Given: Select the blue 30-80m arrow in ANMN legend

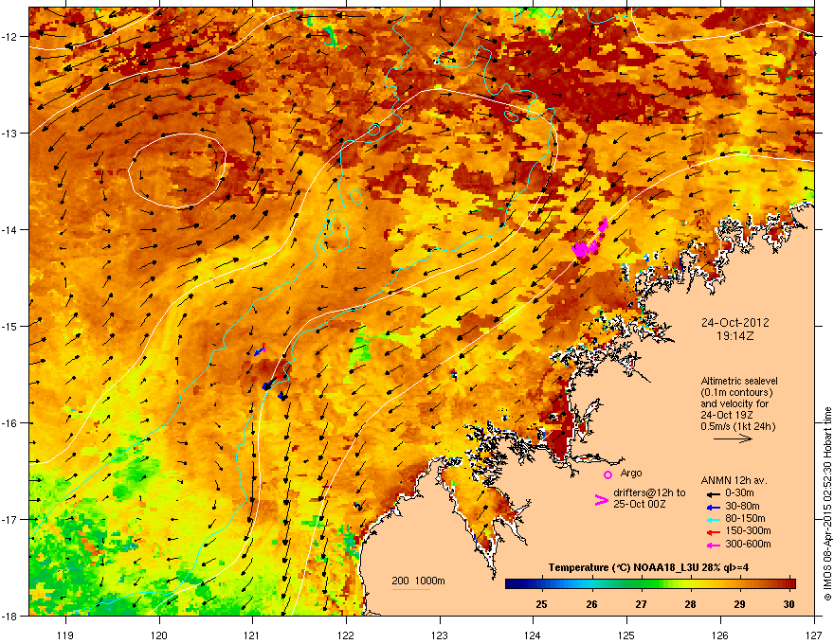Looking at the screenshot, I should tap(714, 507).
